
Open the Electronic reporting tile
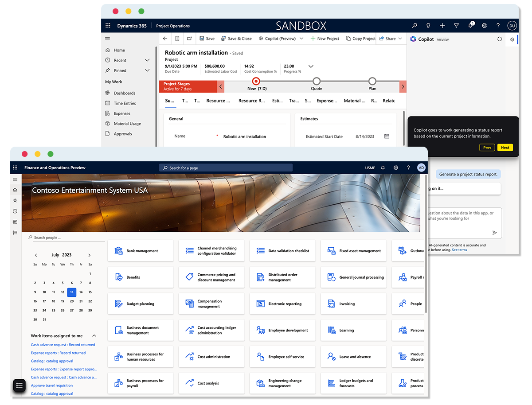click(282, 304)
